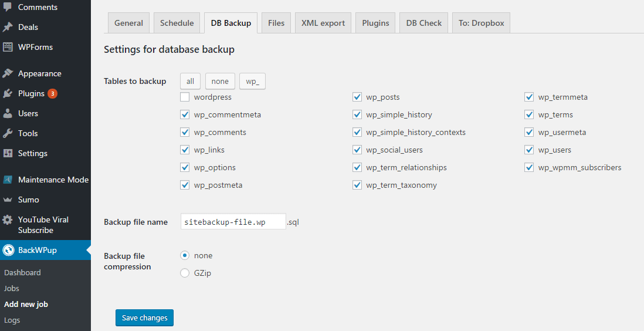Click the BackWPup logo icon

pyautogui.click(x=8, y=250)
